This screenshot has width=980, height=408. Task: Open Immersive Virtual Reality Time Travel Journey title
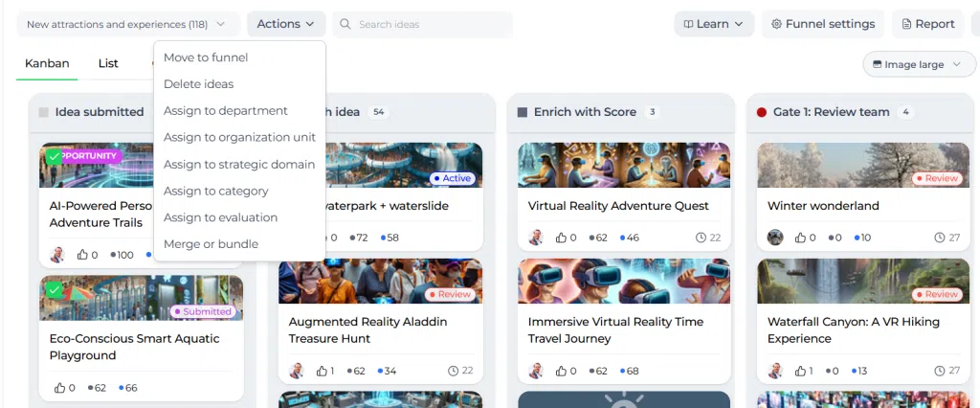coord(615,330)
